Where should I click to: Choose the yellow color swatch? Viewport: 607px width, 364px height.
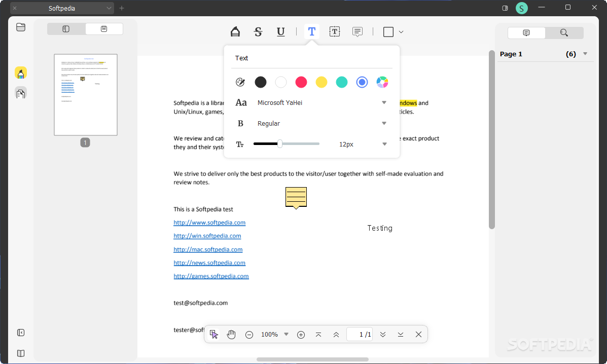[x=322, y=82]
